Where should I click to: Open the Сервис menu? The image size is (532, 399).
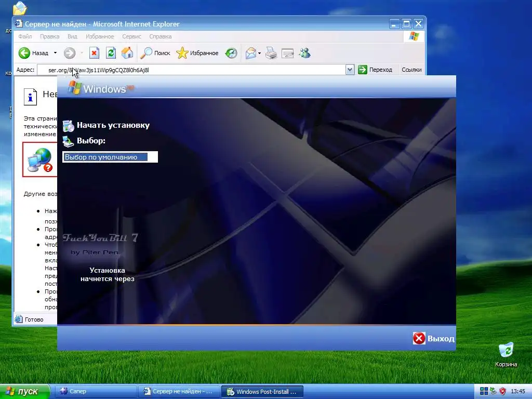pos(131,36)
